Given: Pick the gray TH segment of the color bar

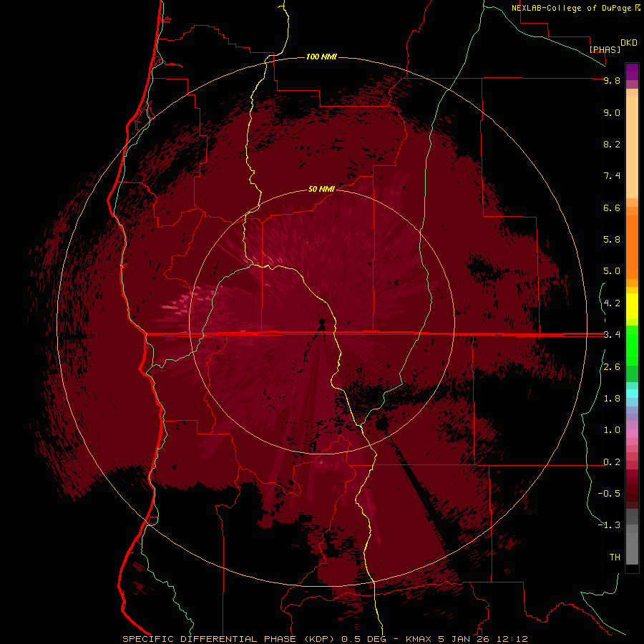Looking at the screenshot, I should click(x=632, y=548).
